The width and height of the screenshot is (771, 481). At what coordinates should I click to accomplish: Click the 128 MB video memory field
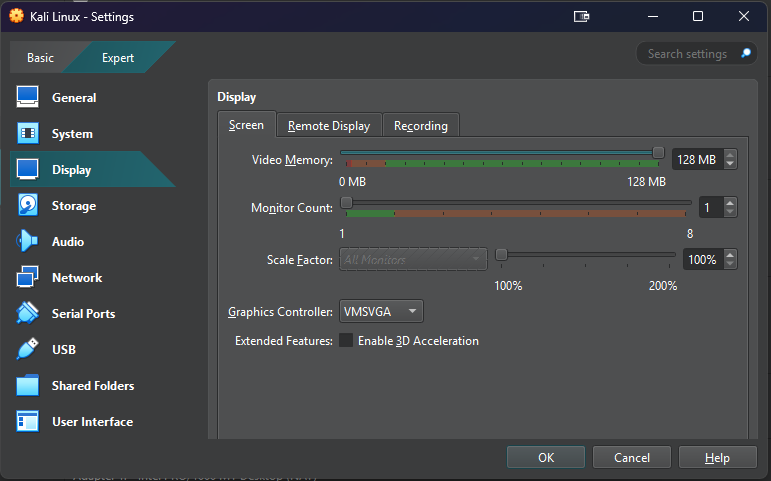coord(697,159)
